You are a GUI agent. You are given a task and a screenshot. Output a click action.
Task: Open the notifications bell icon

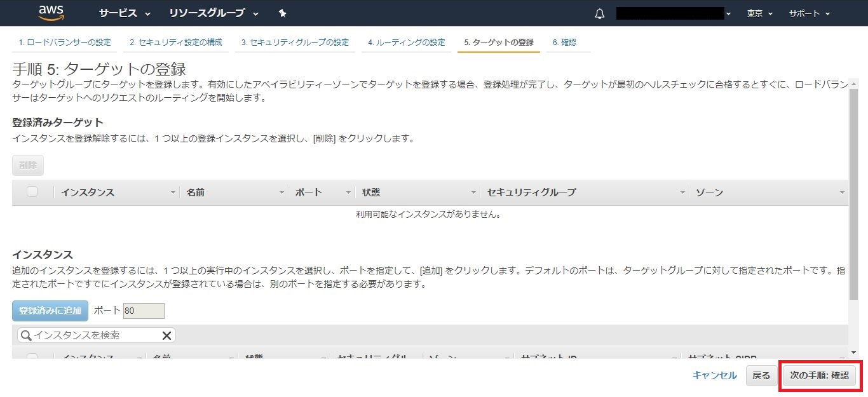tap(599, 14)
